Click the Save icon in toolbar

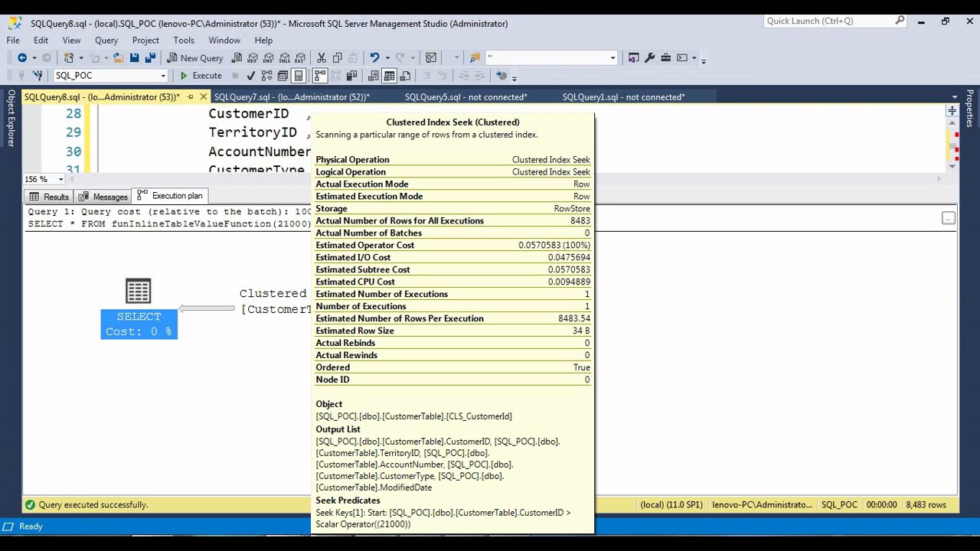click(x=134, y=57)
